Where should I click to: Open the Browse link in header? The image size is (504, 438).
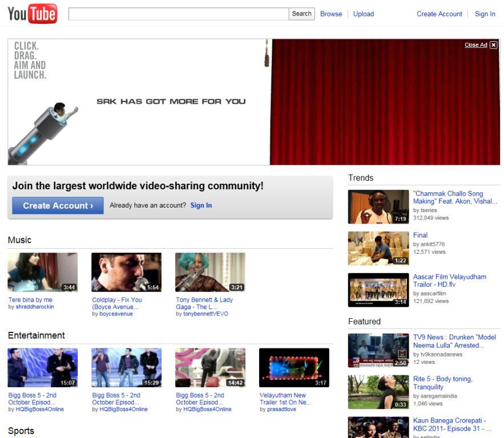331,14
